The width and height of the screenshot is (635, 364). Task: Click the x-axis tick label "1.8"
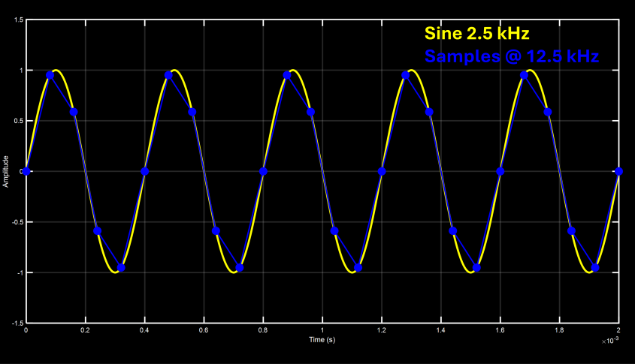(559, 330)
